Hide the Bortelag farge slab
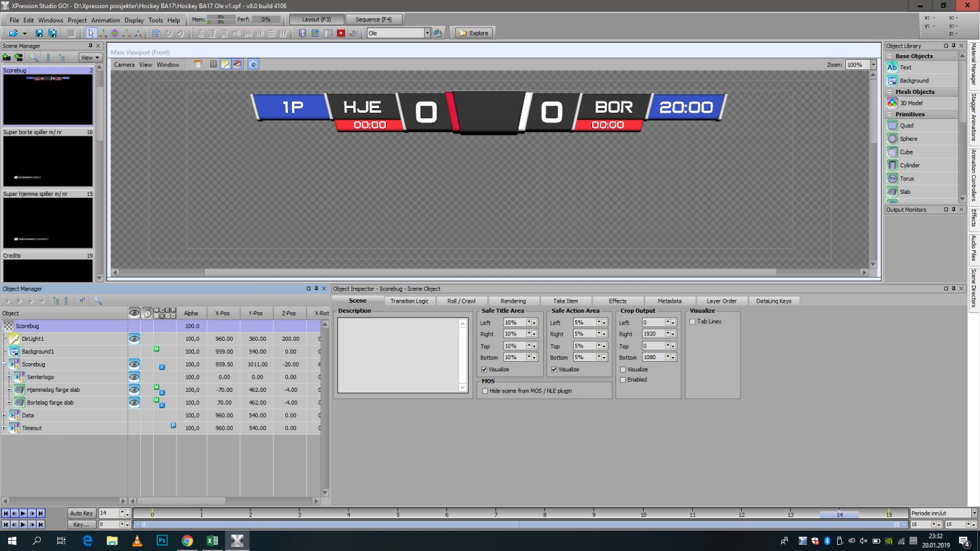 [134, 402]
